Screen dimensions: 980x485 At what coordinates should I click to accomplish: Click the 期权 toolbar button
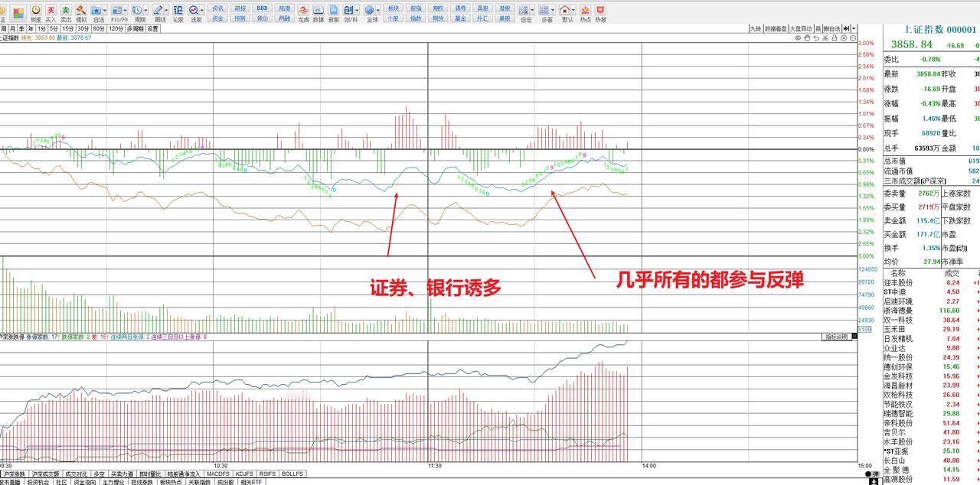438,8
